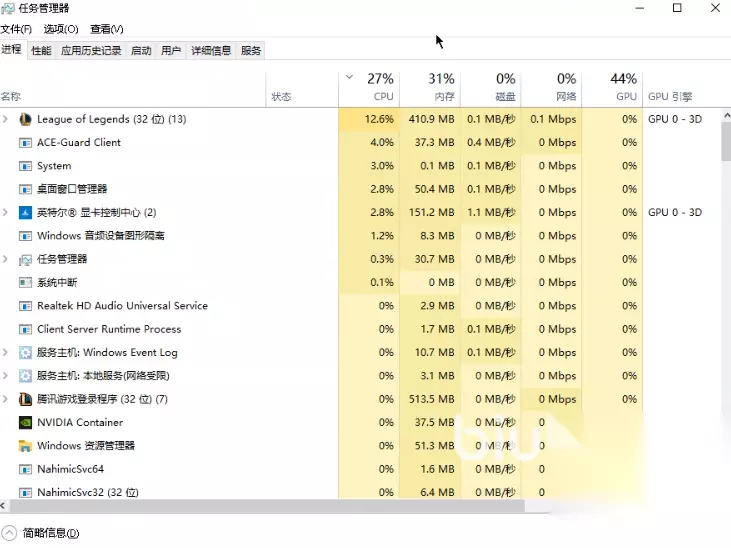Click the ACE-Guard Client process icon
The height and width of the screenshot is (548, 731).
[x=25, y=143]
